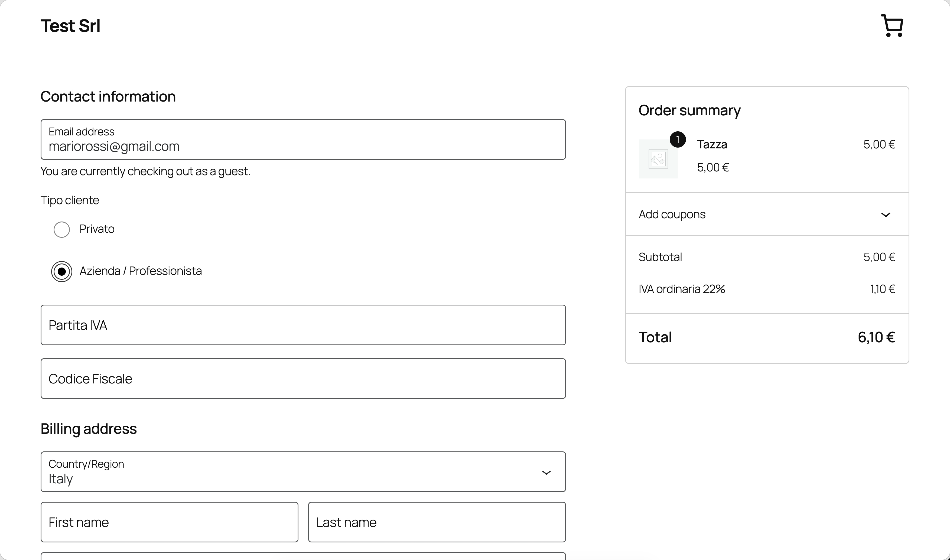This screenshot has width=950, height=560.
Task: Click the guest checkout notice text
Action: tap(145, 171)
